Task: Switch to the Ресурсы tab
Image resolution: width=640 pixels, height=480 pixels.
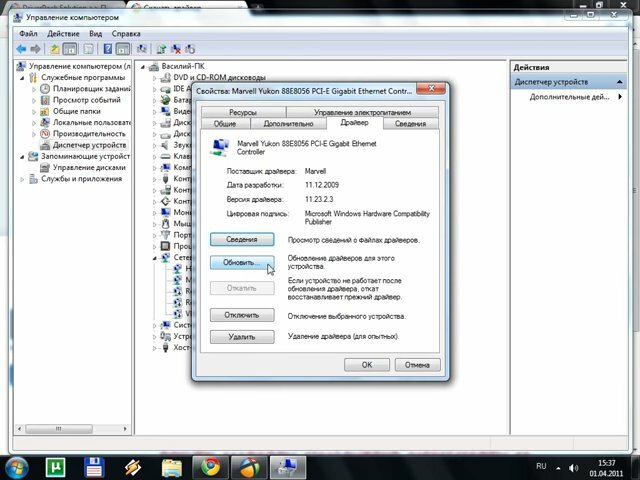Action: [x=243, y=112]
